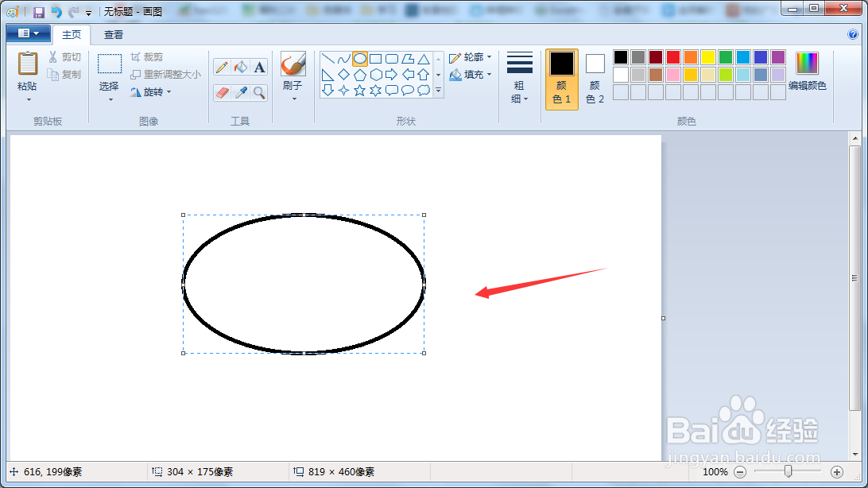
Task: Expand the 粘贴 paste dropdown arrow
Action: coord(28,100)
